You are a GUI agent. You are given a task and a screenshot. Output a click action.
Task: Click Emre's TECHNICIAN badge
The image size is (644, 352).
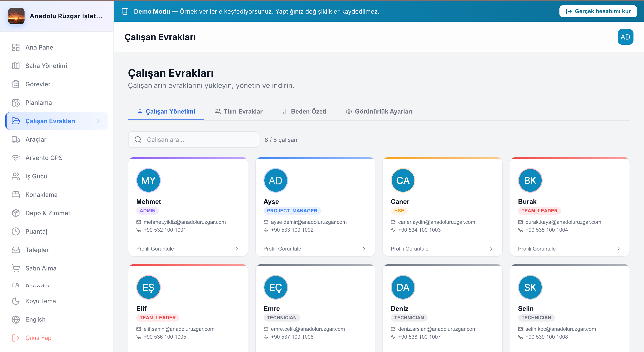[x=282, y=318]
